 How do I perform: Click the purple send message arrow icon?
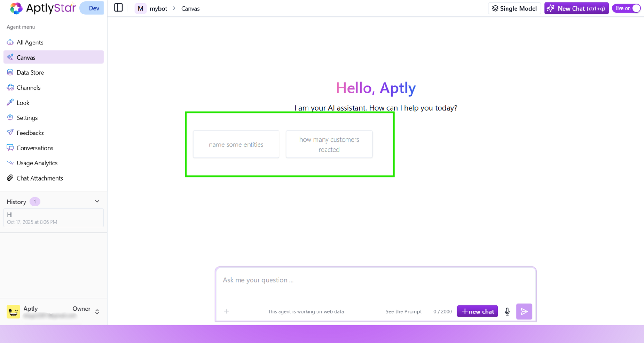pos(524,311)
